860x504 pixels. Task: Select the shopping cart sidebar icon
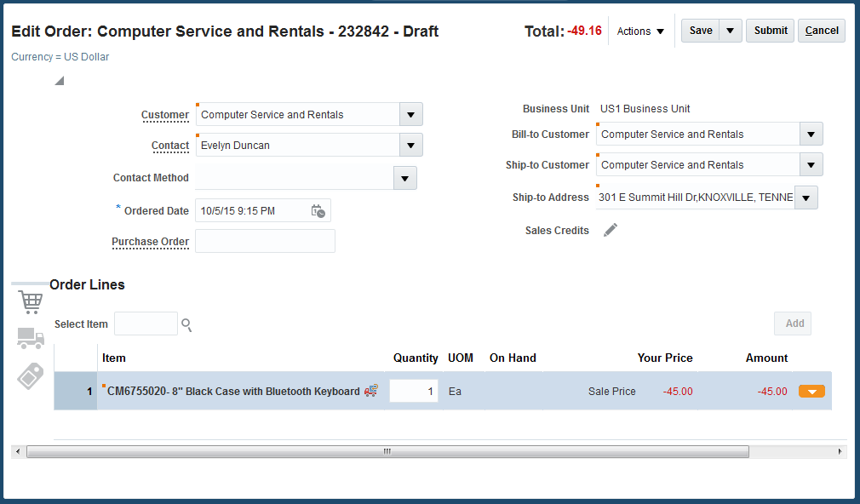point(31,301)
